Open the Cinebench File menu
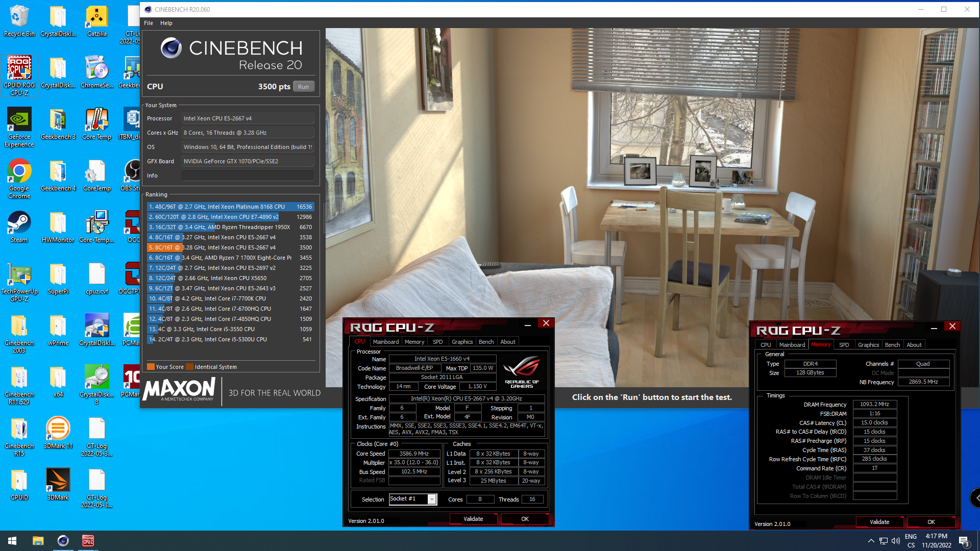 coord(149,23)
